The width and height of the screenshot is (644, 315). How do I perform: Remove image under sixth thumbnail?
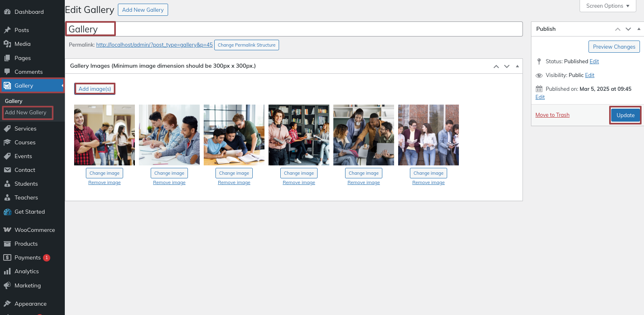pyautogui.click(x=429, y=182)
